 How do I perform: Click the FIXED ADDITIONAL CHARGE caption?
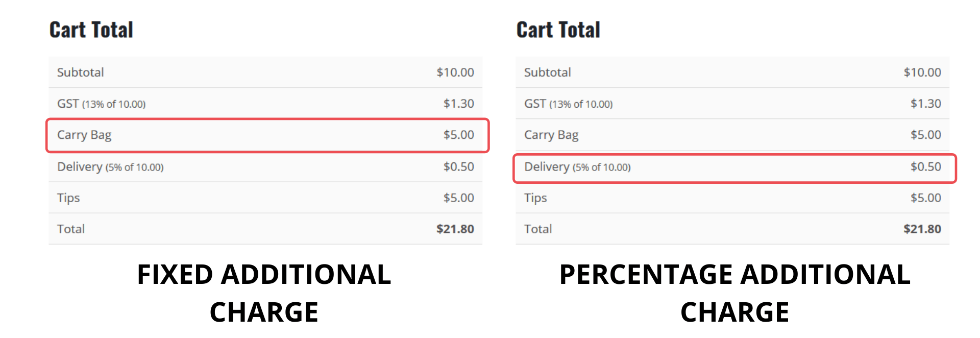tap(264, 293)
